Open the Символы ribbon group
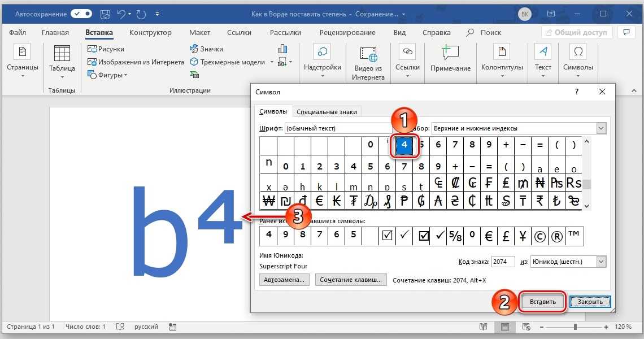 click(x=578, y=59)
